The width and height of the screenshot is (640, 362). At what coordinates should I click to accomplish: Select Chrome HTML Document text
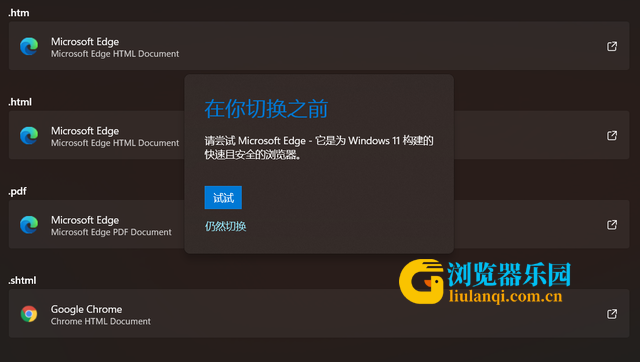100,322
